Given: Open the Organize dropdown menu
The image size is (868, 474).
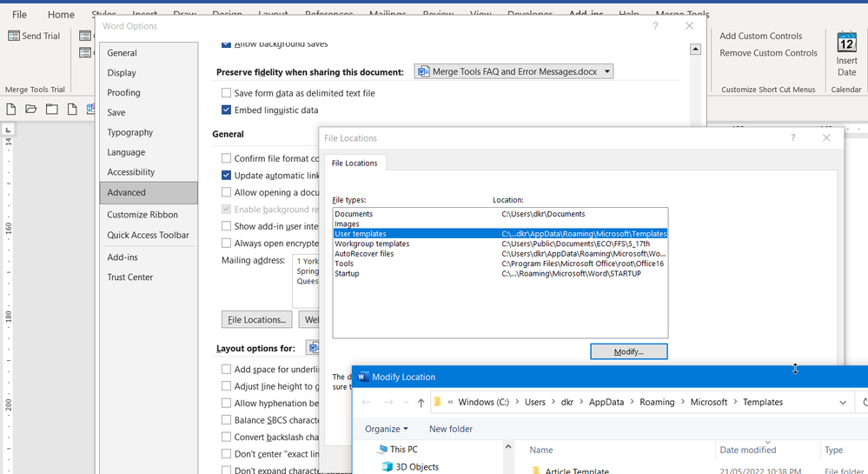Looking at the screenshot, I should pos(386,429).
